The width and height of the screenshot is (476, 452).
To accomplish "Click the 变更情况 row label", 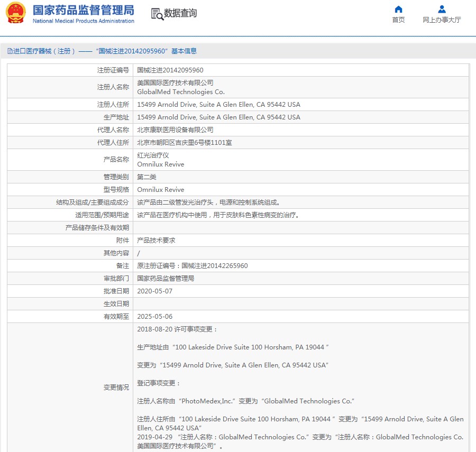I will point(116,388).
